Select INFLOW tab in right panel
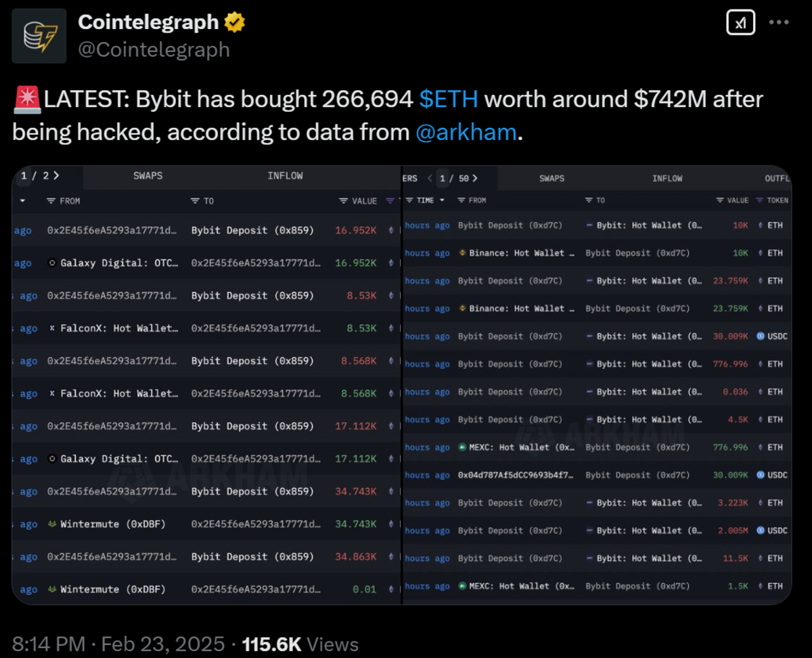The height and width of the screenshot is (658, 812). [667, 179]
